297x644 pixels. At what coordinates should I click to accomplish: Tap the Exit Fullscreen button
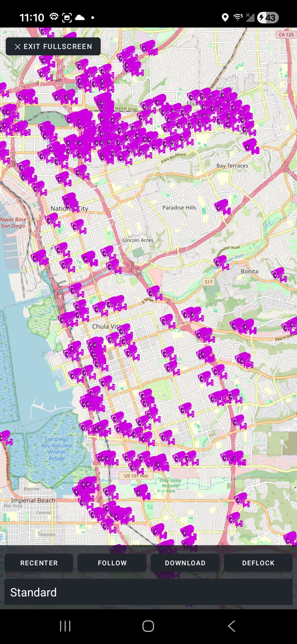pos(53,47)
